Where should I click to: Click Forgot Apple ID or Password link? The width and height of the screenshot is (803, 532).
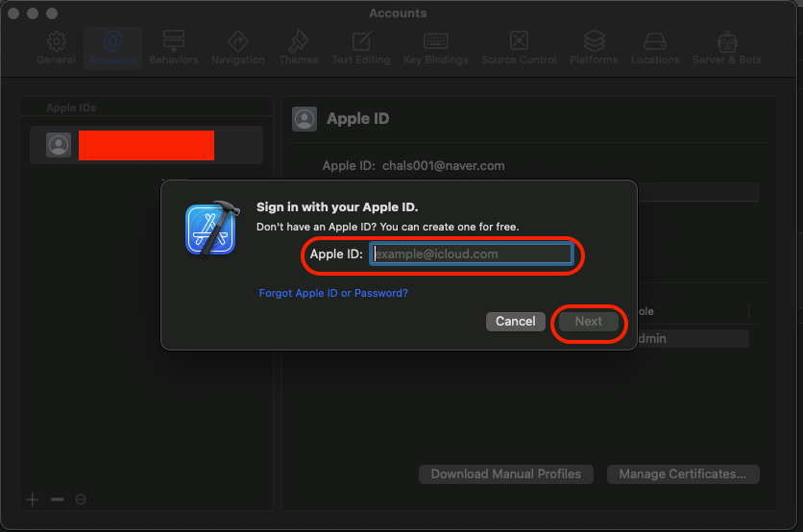[x=333, y=293]
